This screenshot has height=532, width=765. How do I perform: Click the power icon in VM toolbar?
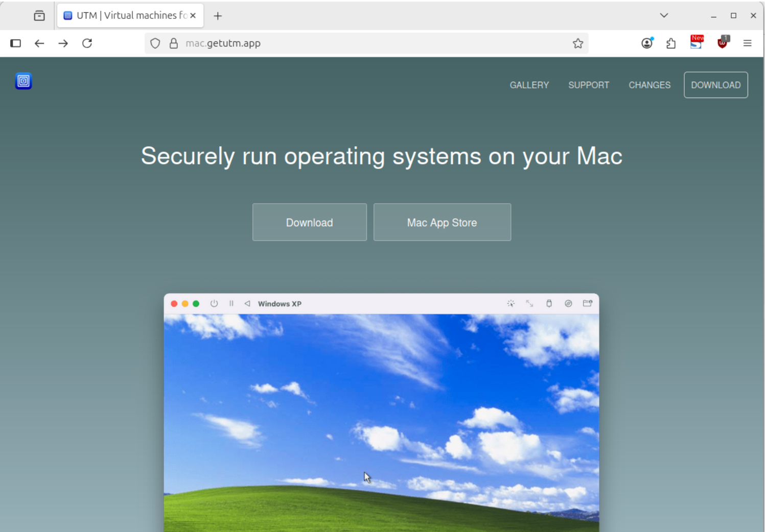pyautogui.click(x=214, y=304)
